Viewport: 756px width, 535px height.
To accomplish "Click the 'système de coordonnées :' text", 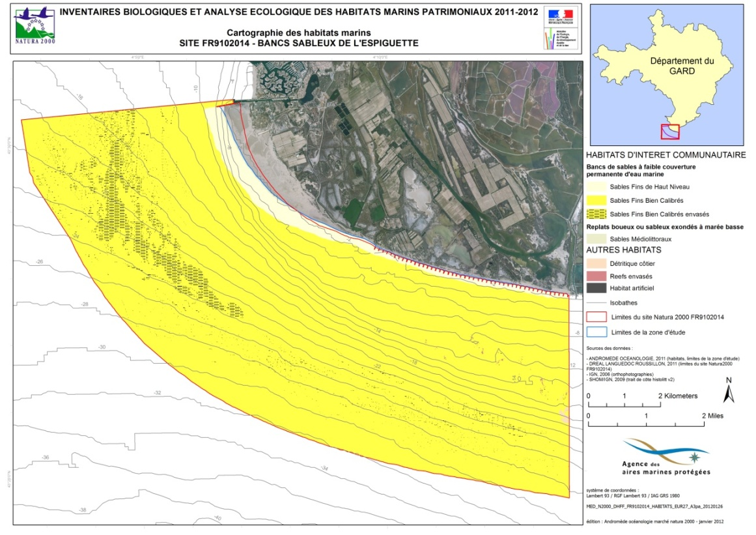I will (x=612, y=490).
